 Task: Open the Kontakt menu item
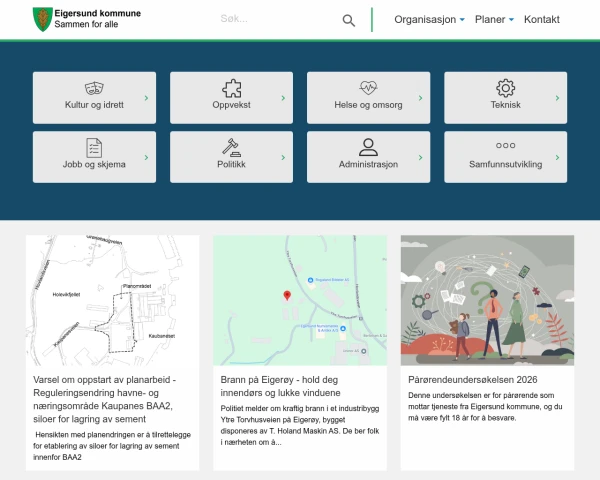(x=541, y=20)
